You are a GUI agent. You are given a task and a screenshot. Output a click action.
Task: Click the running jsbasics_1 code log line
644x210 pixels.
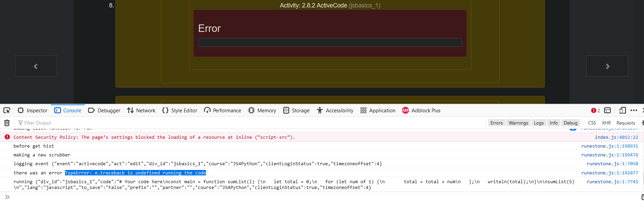tap(294, 185)
